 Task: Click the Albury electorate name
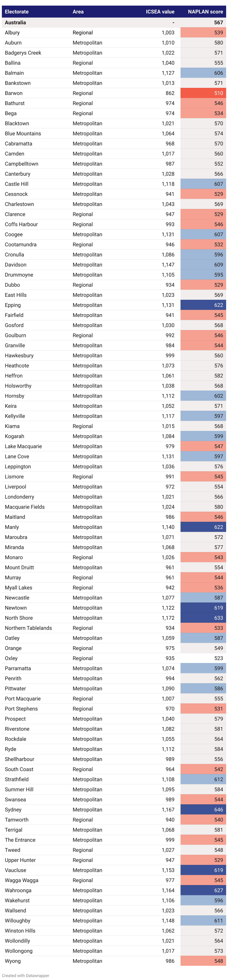click(12, 33)
